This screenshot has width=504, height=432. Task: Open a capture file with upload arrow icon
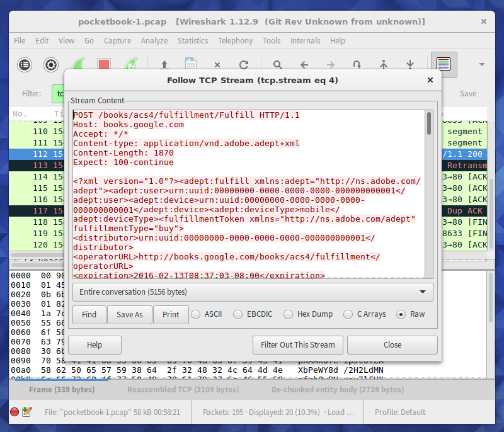pyautogui.click(x=164, y=65)
